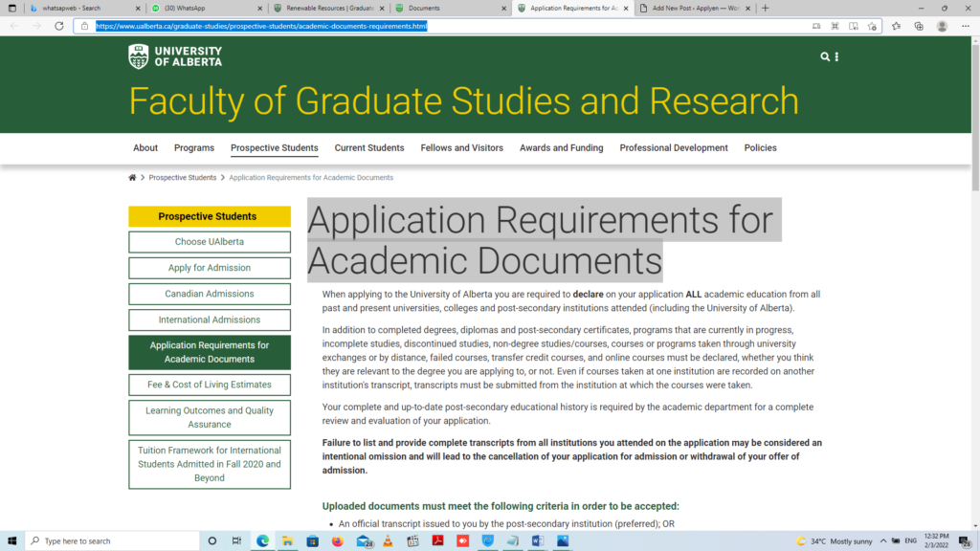Open the Policies menu

pos(760,148)
